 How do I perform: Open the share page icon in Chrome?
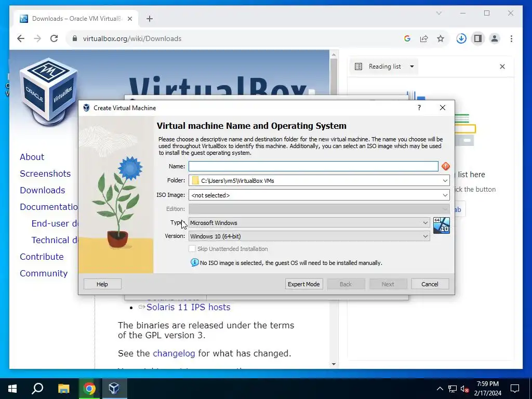(x=424, y=38)
